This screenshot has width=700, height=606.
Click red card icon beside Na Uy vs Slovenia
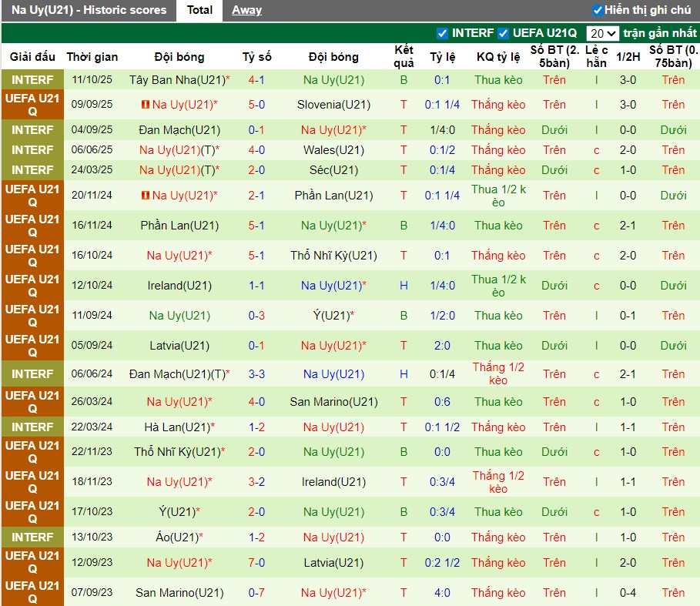point(145,105)
